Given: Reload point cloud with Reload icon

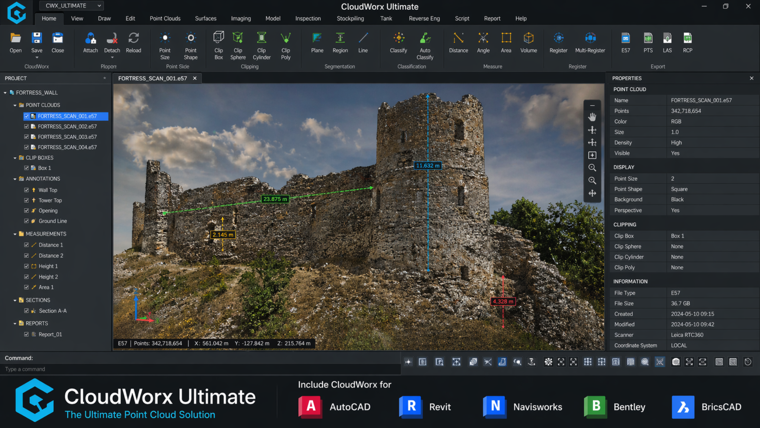Looking at the screenshot, I should [x=133, y=38].
